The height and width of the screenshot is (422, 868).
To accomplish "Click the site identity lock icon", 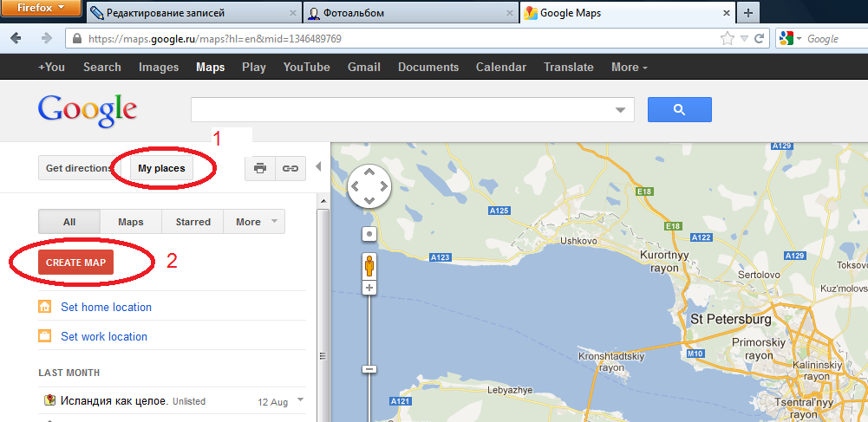I will click(77, 39).
